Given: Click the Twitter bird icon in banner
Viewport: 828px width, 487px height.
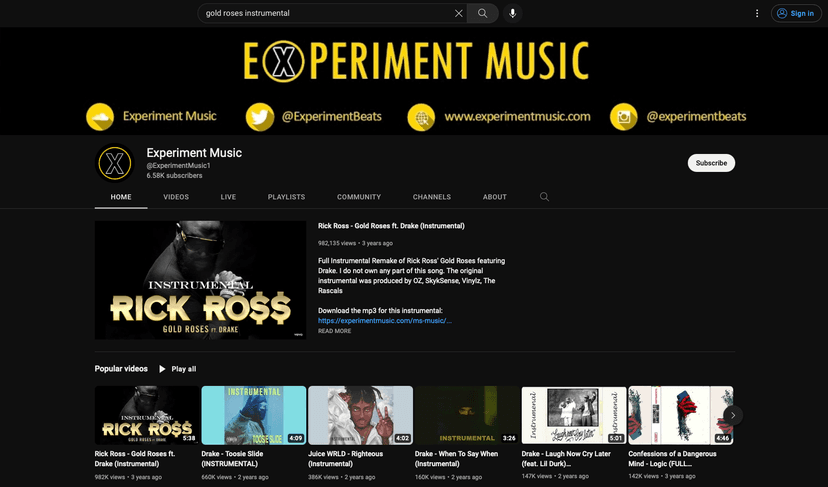Looking at the screenshot, I should click(260, 116).
